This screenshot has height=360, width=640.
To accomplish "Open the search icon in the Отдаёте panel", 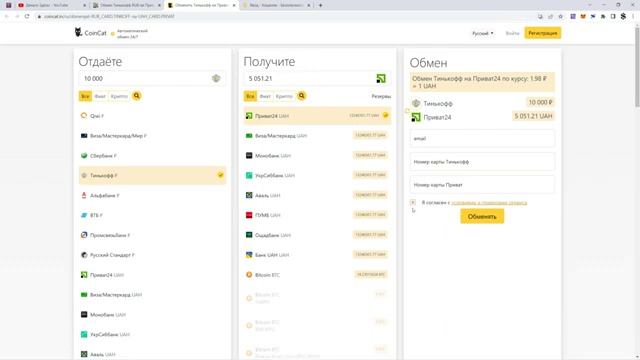I will pyautogui.click(x=137, y=96).
